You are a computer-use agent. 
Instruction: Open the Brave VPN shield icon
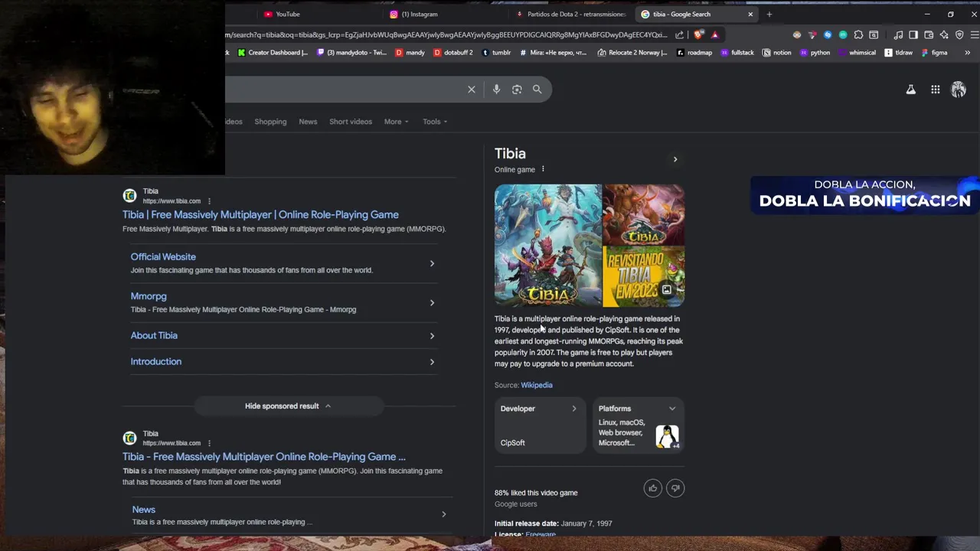(x=959, y=34)
